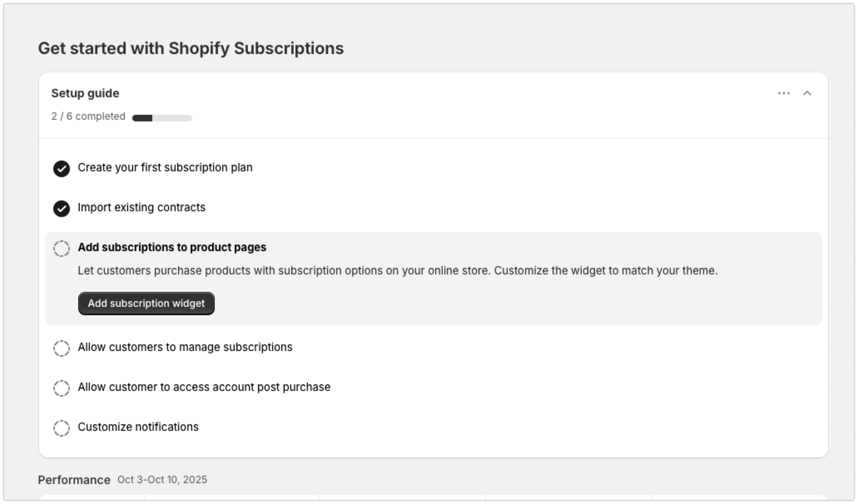Open Allow customers to manage subscriptions step

point(185,347)
